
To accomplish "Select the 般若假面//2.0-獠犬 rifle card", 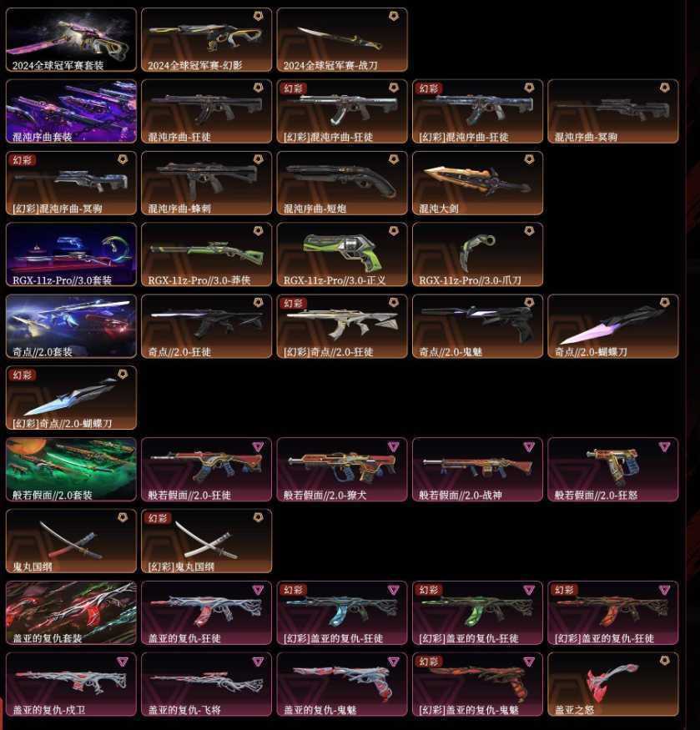I will 342,469.
